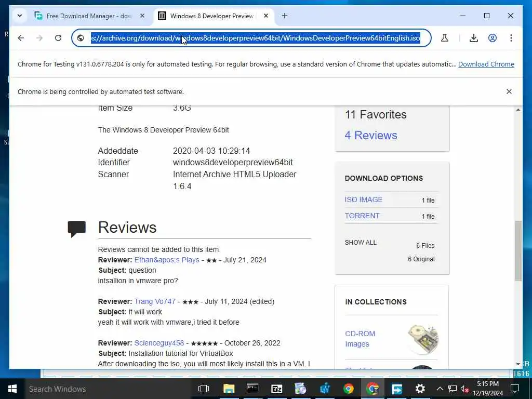Open reviewer Scienceguy458 profile
The width and height of the screenshot is (532, 399).
coord(159,343)
